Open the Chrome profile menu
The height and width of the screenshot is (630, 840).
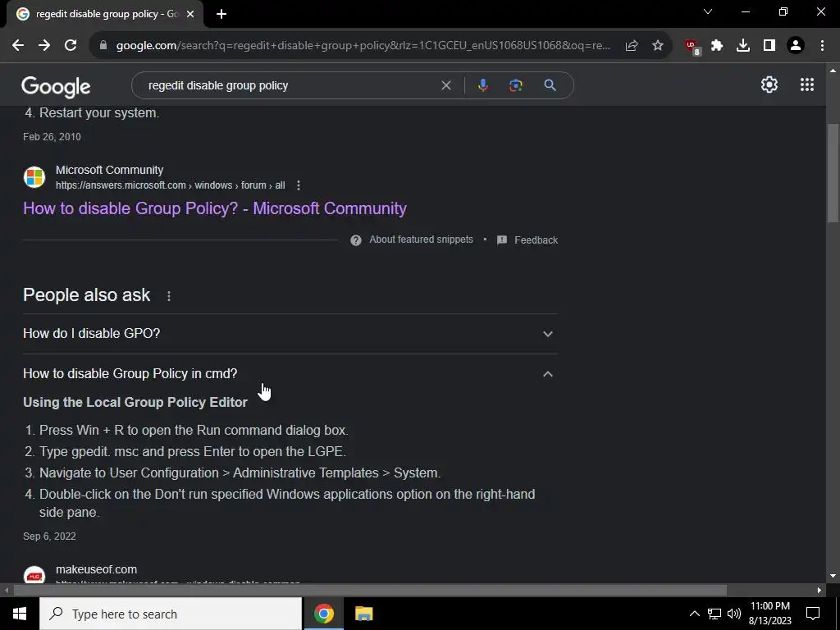(796, 46)
